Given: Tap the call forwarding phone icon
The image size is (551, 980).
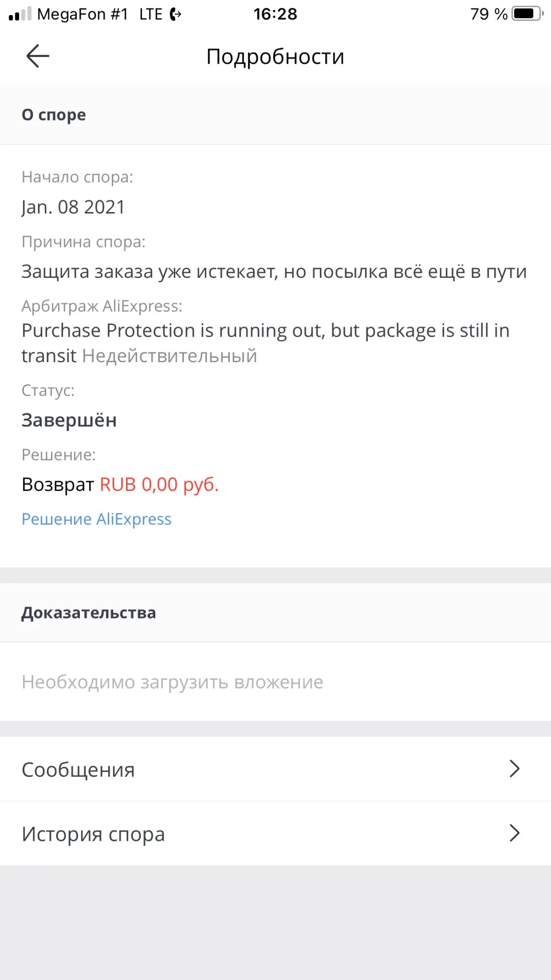Looking at the screenshot, I should [175, 14].
